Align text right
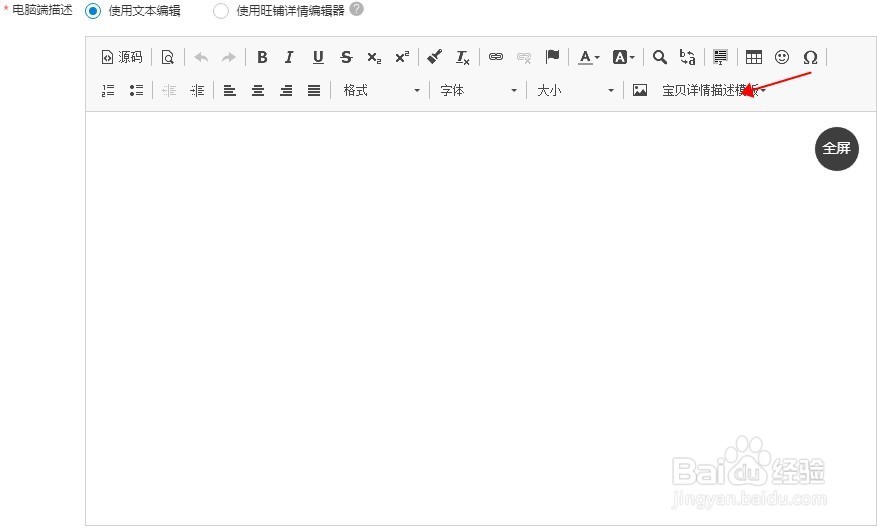877x530 pixels. 286,91
